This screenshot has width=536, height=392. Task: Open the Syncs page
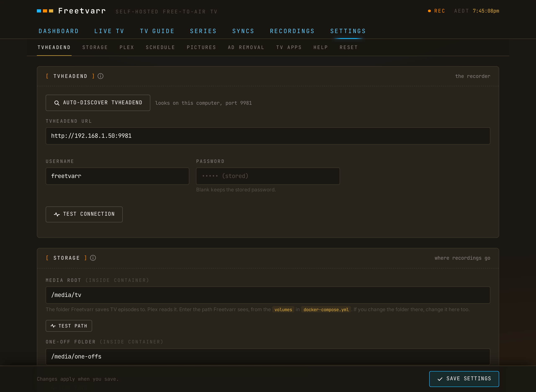(243, 31)
